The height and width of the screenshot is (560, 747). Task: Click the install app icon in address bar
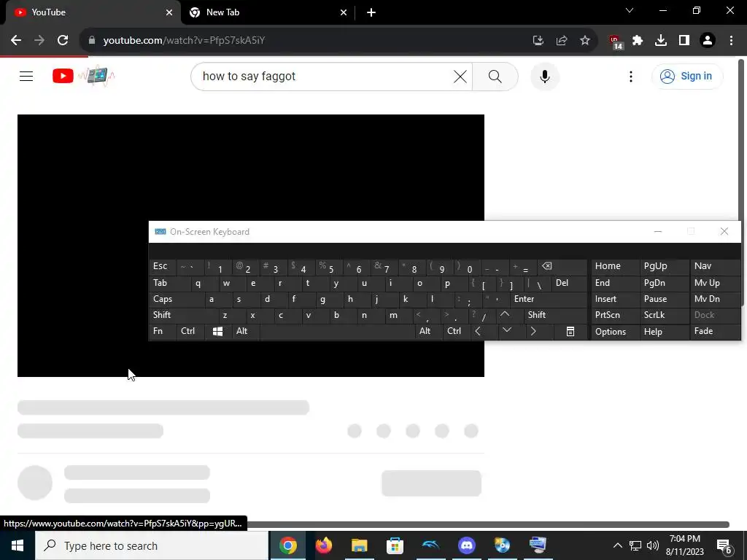tap(538, 41)
